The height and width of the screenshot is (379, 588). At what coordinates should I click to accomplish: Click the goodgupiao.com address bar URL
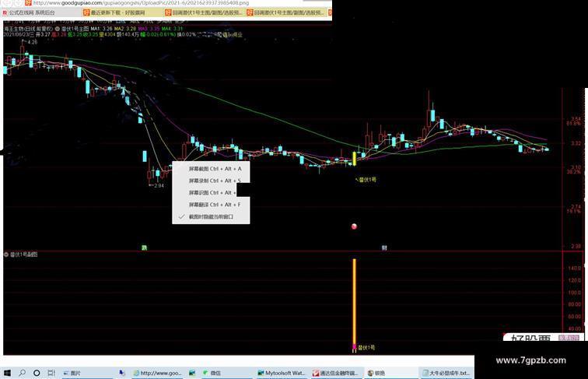point(141,2)
